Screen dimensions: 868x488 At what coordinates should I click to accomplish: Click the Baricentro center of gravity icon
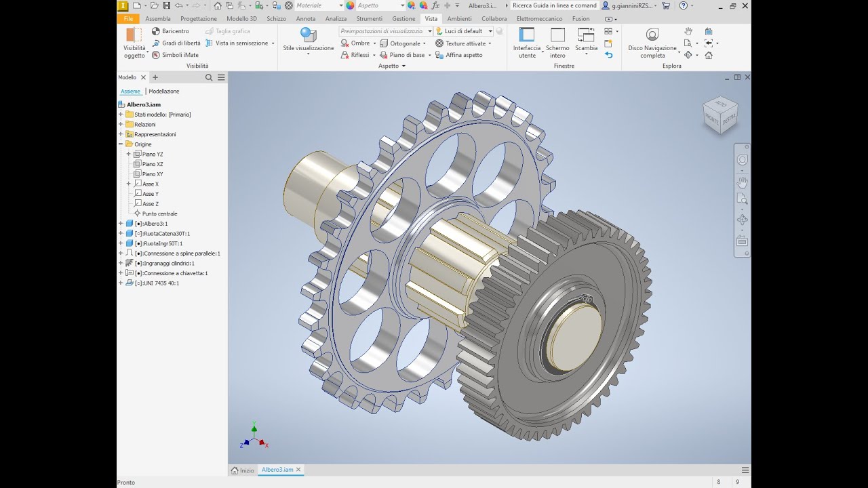[x=156, y=31]
